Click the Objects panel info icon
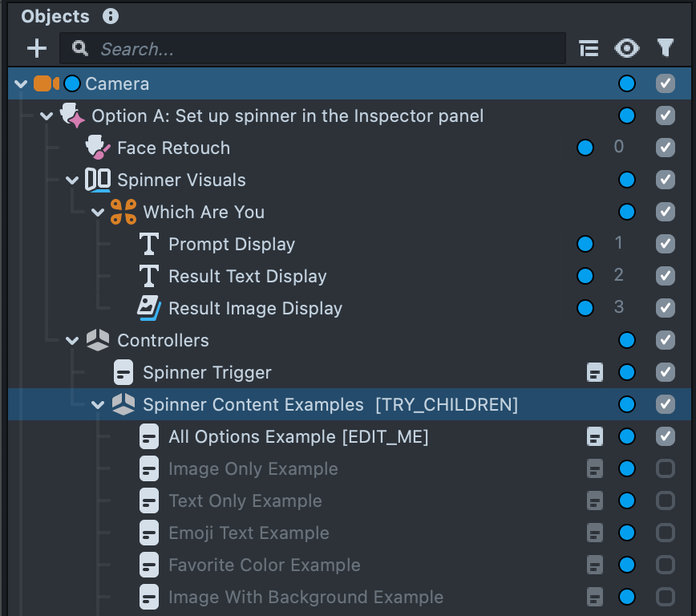Viewport: 696px width, 616px height. [111, 16]
